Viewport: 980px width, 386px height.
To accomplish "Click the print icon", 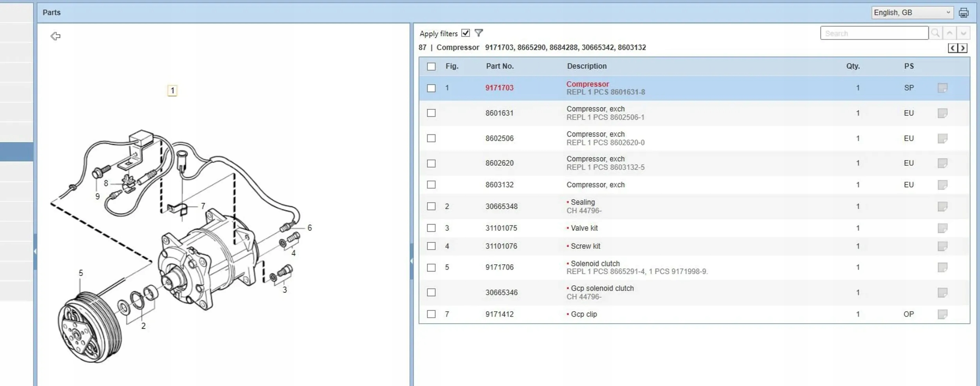I will (964, 13).
